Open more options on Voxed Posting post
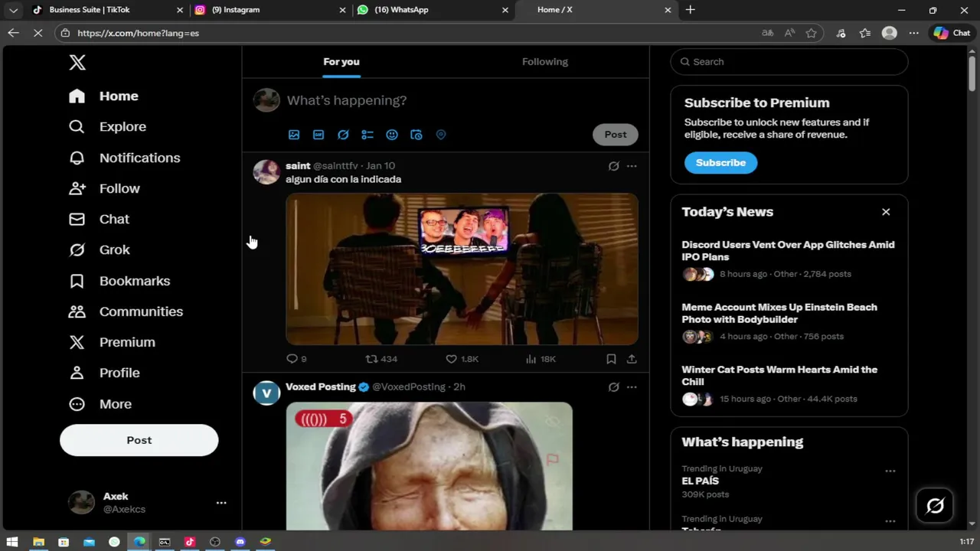 [632, 387]
